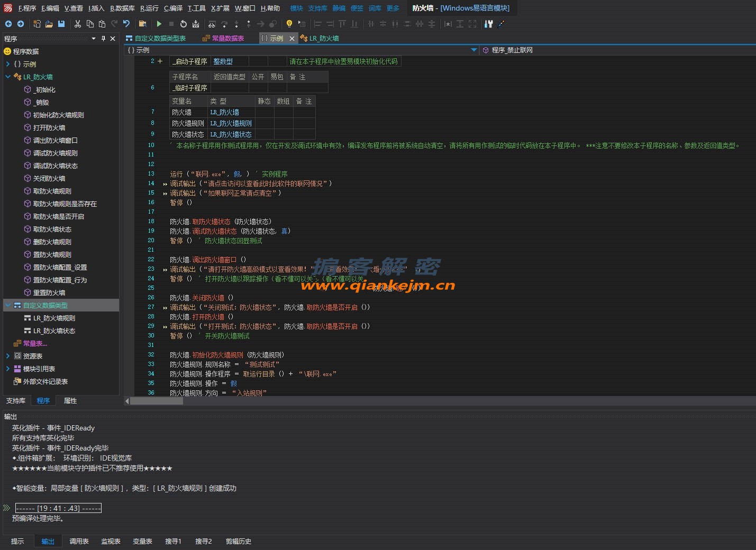Click the folder browse toolbar icon
Viewport: 756px width, 550px height.
point(142,24)
